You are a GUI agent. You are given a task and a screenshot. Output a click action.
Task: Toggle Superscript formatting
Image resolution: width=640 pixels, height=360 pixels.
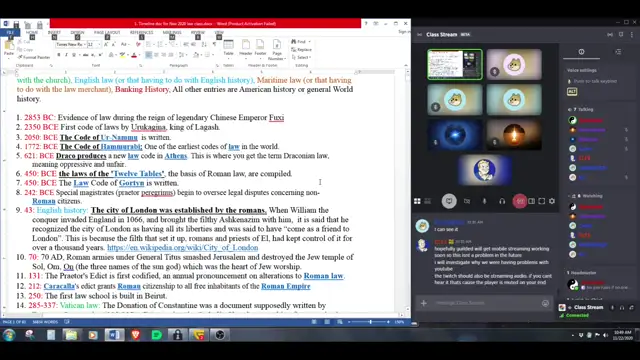tap(100, 55)
